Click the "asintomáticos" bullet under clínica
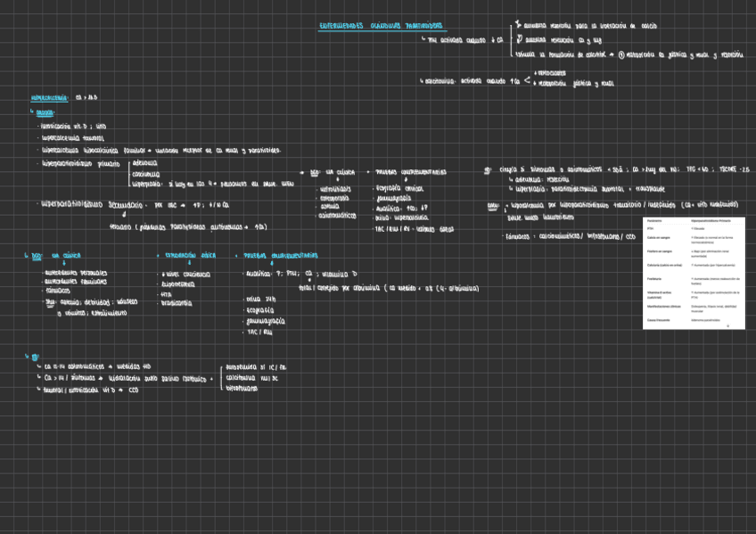Screen dimensions: 756x534 coord(337,216)
